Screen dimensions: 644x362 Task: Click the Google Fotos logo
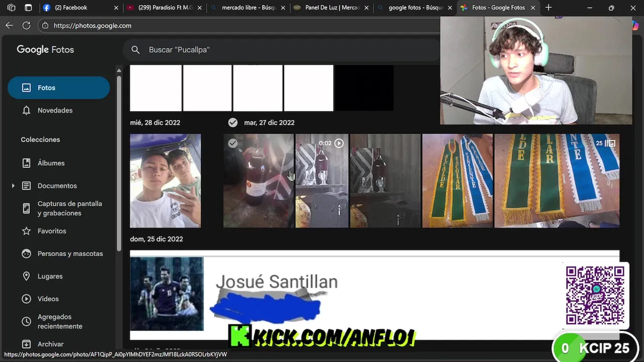pyautogui.click(x=45, y=49)
